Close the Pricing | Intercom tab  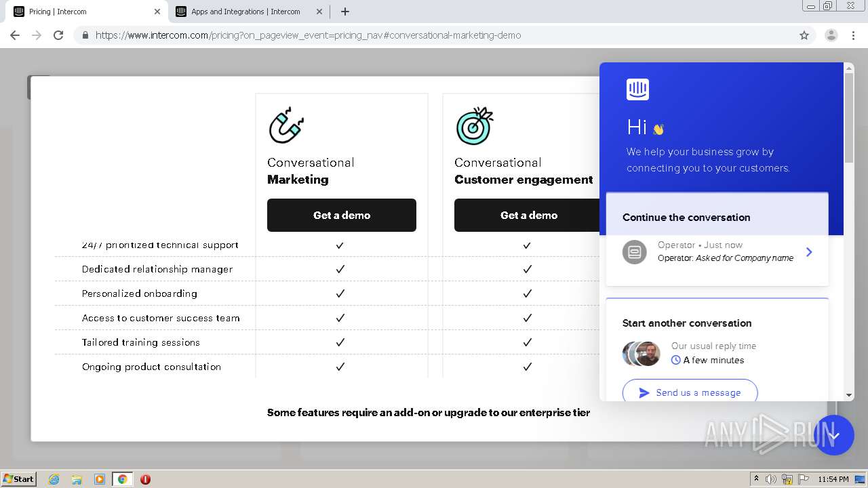point(157,12)
